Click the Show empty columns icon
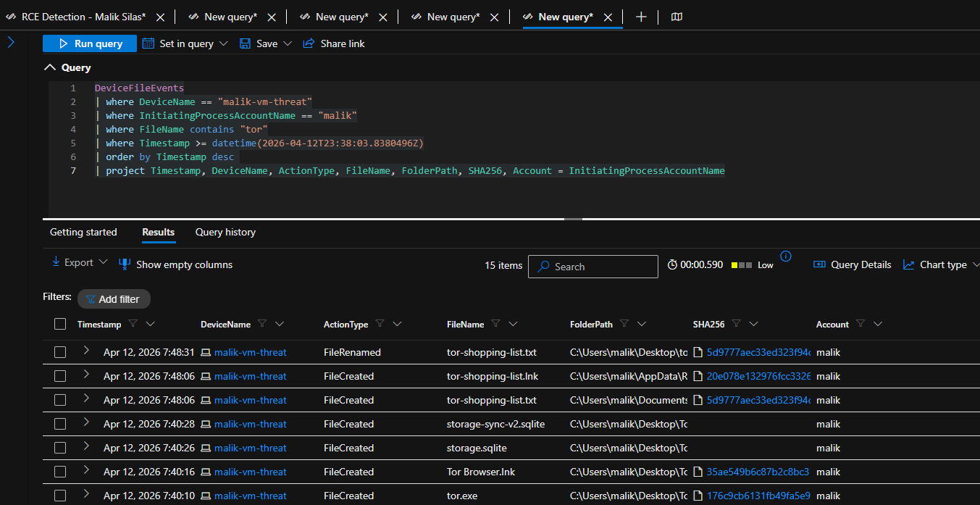 (125, 264)
